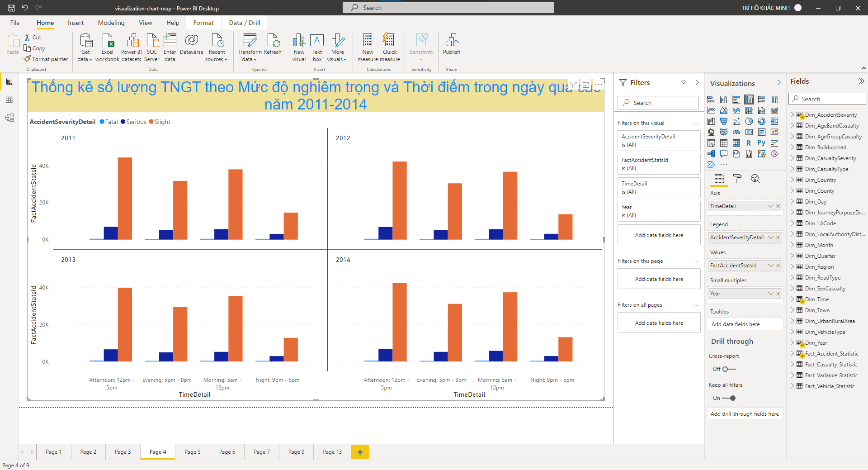This screenshot has height=470, width=868.
Task: Click the Filters pane search box
Action: tap(658, 103)
